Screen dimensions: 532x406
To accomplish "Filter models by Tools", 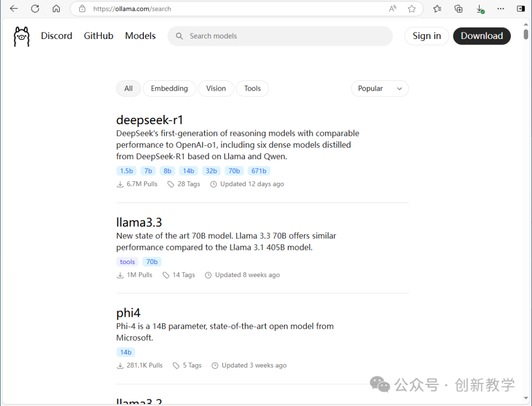I will pyautogui.click(x=252, y=89).
